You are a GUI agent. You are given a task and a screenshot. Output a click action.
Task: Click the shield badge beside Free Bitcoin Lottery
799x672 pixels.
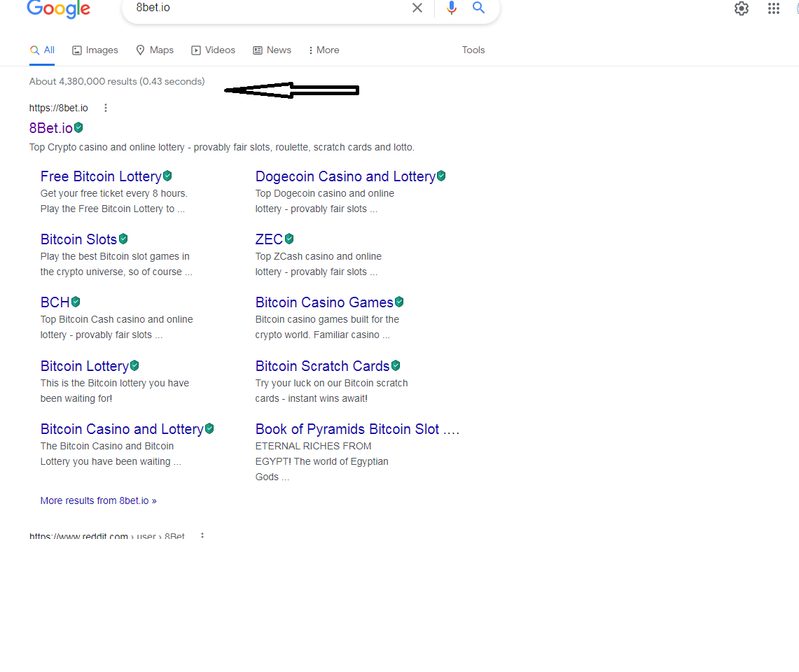coord(167,176)
